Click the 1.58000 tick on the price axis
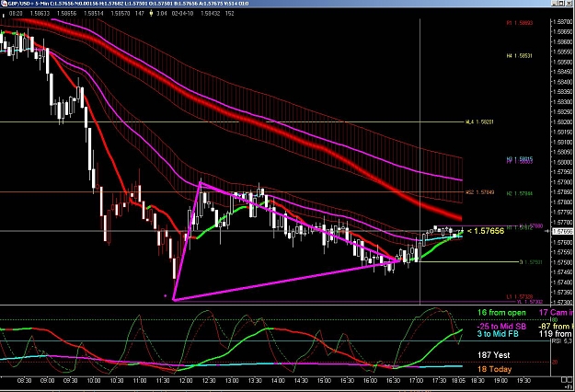 tap(562, 162)
